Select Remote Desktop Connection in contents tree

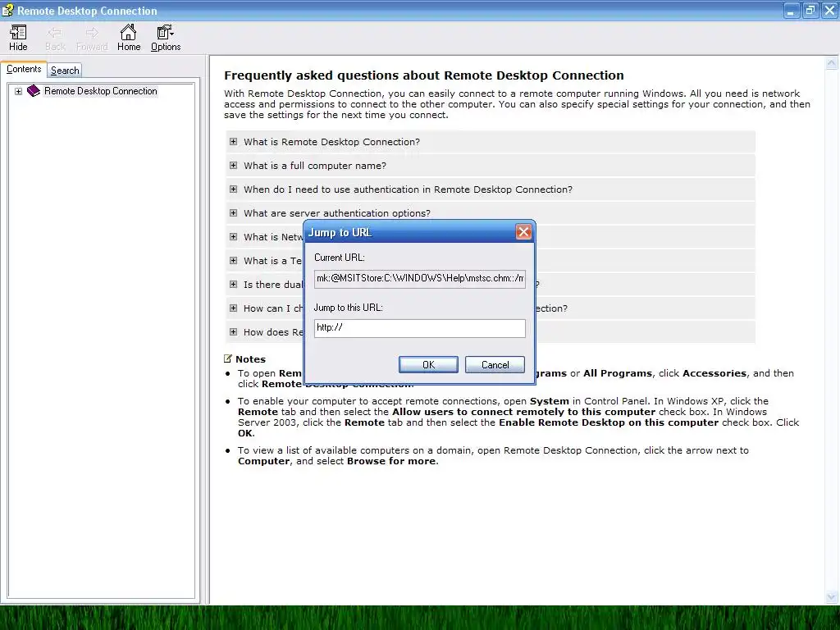[101, 91]
